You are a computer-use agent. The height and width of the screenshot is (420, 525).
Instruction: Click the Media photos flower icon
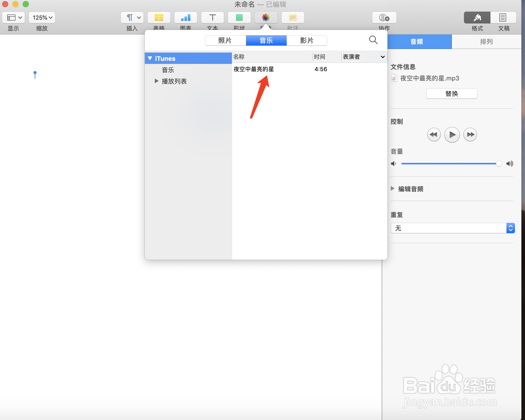tap(266, 18)
